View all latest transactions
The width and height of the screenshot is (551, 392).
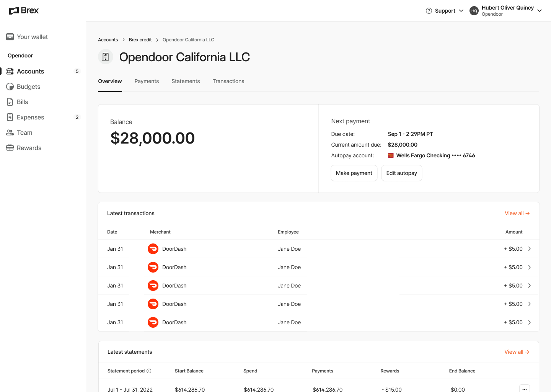click(517, 213)
